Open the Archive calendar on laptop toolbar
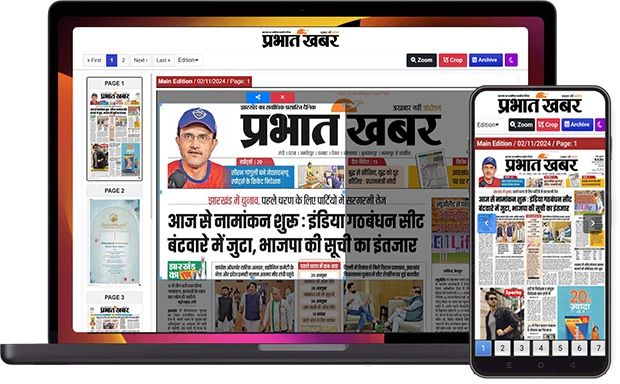Image resolution: width=620 pixels, height=384 pixels. [x=486, y=60]
